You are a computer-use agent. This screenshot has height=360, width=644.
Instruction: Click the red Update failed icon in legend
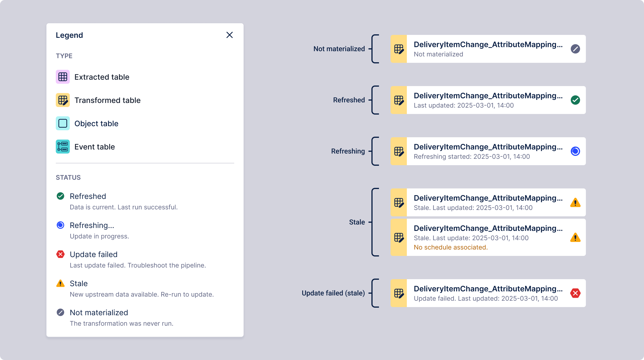60,254
